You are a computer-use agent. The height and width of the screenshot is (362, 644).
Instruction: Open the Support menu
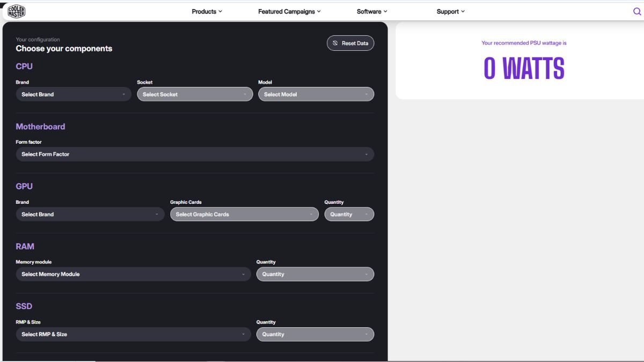451,11
